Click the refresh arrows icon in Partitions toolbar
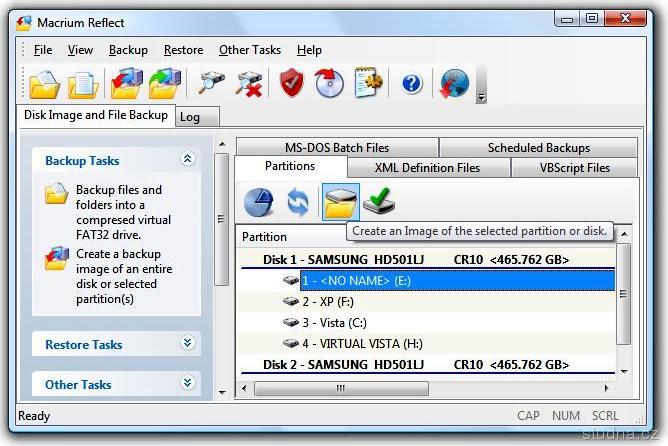Image resolution: width=668 pixels, height=446 pixels. [298, 202]
